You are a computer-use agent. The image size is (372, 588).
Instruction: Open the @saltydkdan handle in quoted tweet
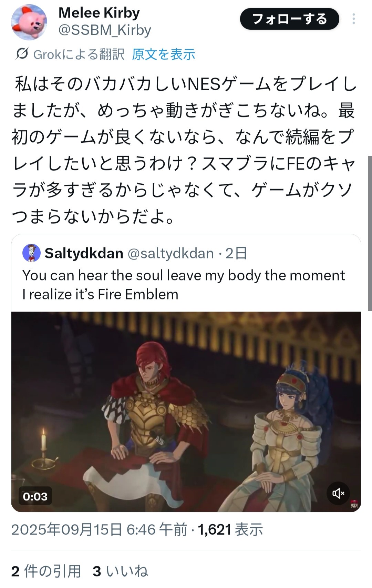pyautogui.click(x=171, y=254)
